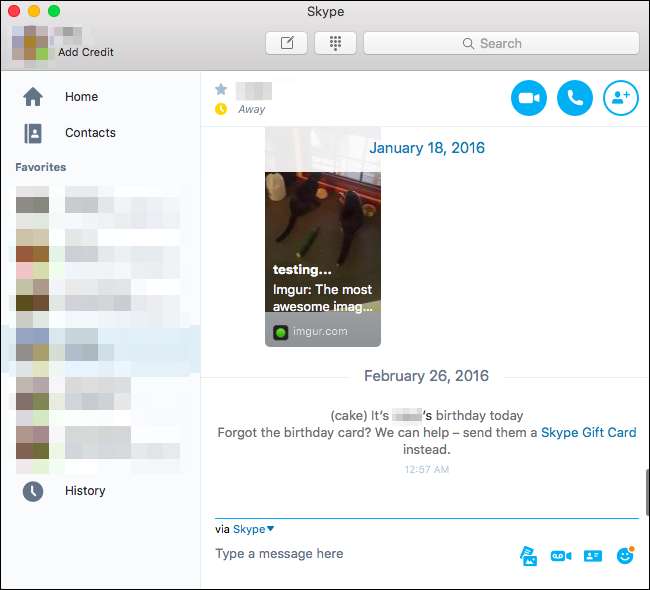Click the Home icon in the sidebar
The width and height of the screenshot is (650, 590).
(33, 97)
